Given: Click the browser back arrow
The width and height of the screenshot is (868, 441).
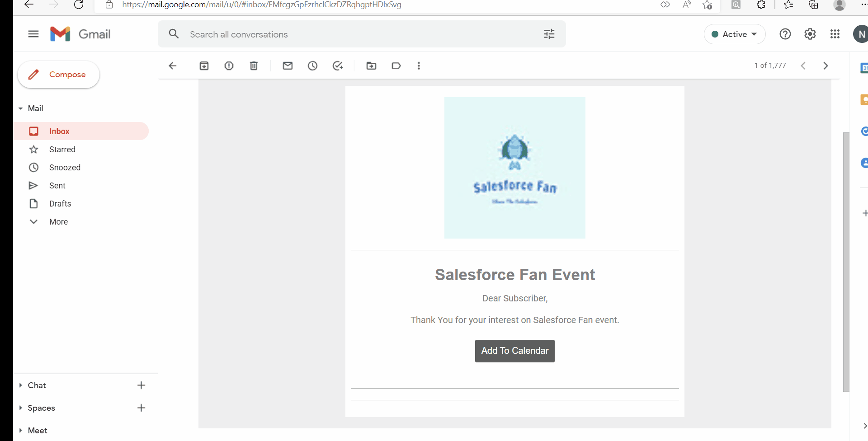Looking at the screenshot, I should click(x=29, y=5).
